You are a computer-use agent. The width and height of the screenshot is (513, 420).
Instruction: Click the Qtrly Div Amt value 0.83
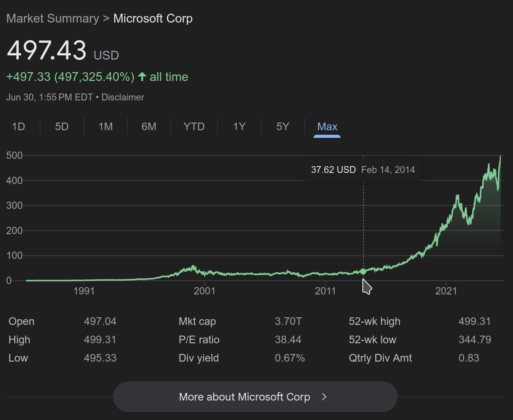[x=469, y=358]
